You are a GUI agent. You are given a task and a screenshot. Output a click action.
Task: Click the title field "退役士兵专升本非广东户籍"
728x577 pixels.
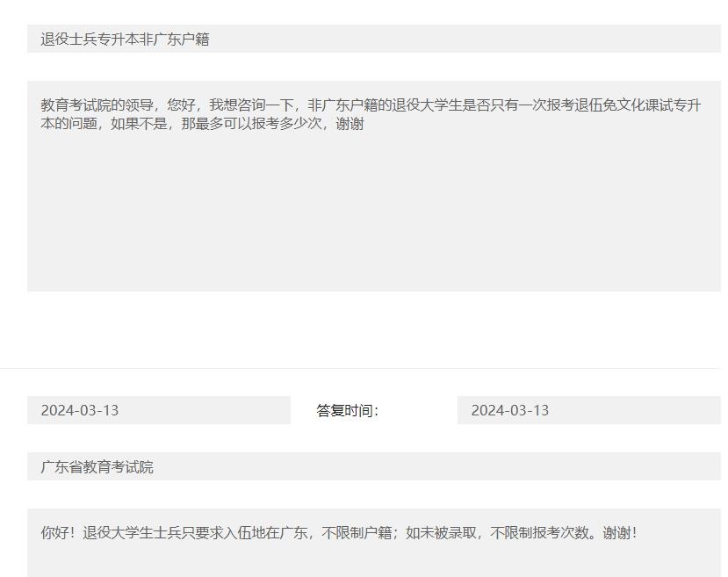(374, 39)
